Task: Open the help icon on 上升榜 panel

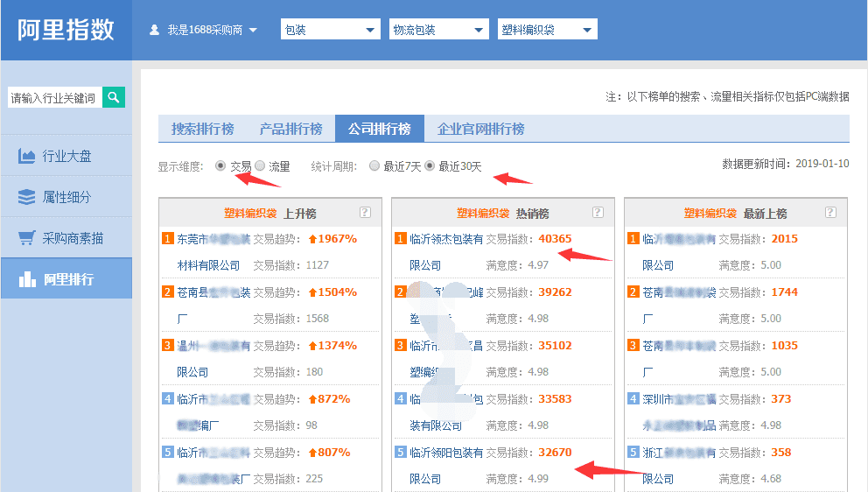Action: click(365, 212)
